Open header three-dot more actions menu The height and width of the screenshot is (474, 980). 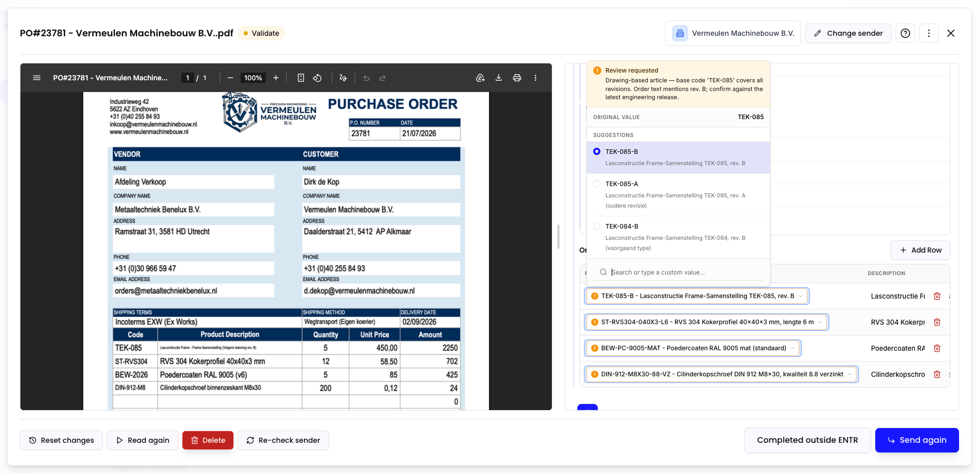pyautogui.click(x=929, y=33)
